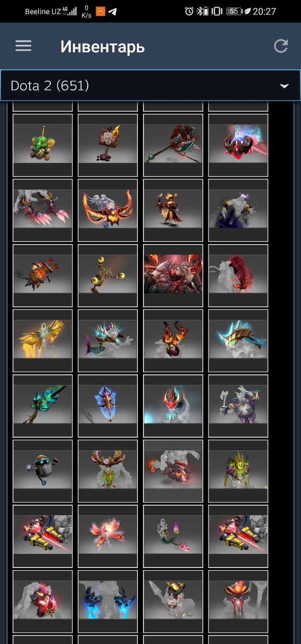301x644 pixels.
Task: Open the wooden signpost ward item
Action: pyautogui.click(x=108, y=145)
